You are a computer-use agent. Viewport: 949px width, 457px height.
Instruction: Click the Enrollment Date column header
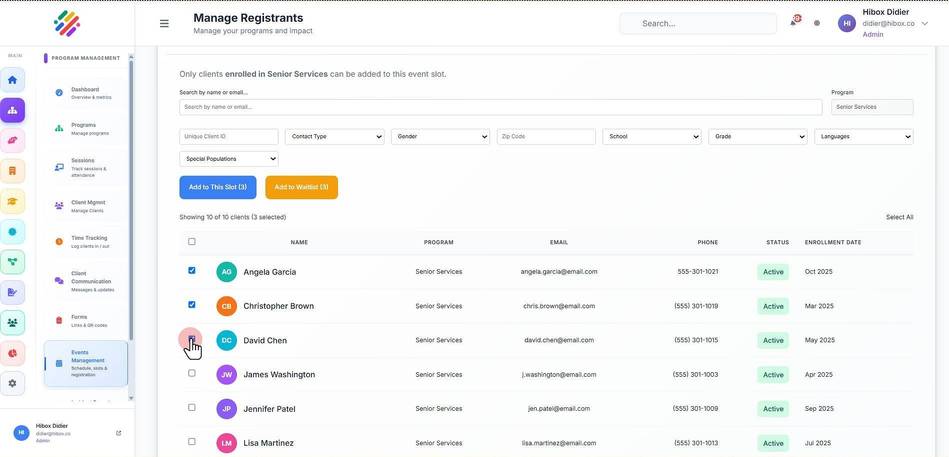[833, 242]
